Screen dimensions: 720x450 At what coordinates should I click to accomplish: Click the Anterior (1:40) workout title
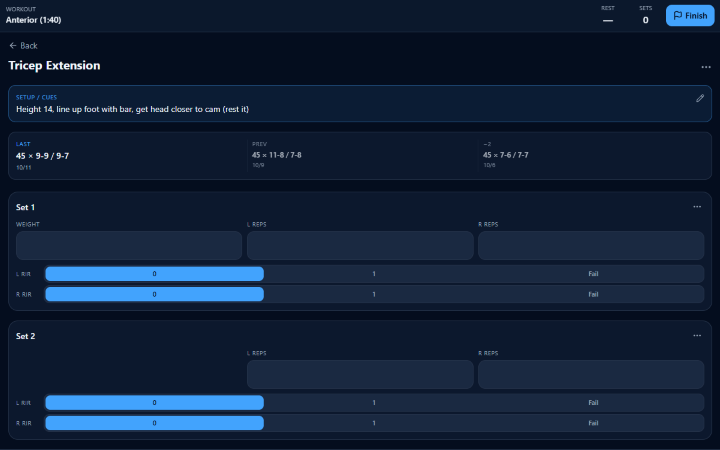click(34, 20)
